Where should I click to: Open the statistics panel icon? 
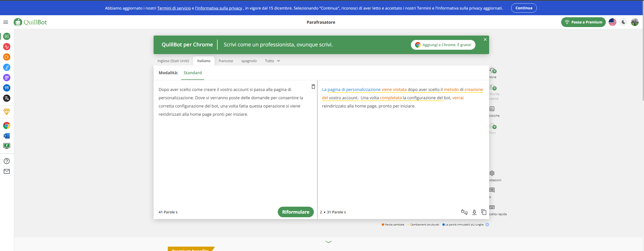(492, 109)
